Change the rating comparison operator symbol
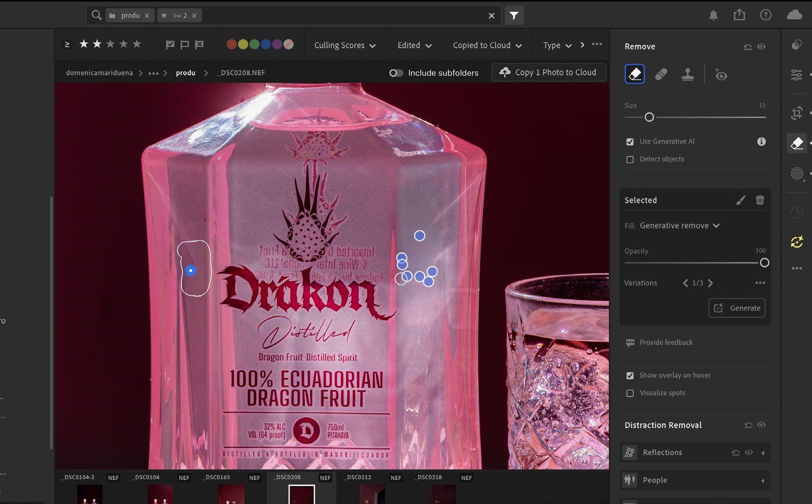 [x=67, y=44]
